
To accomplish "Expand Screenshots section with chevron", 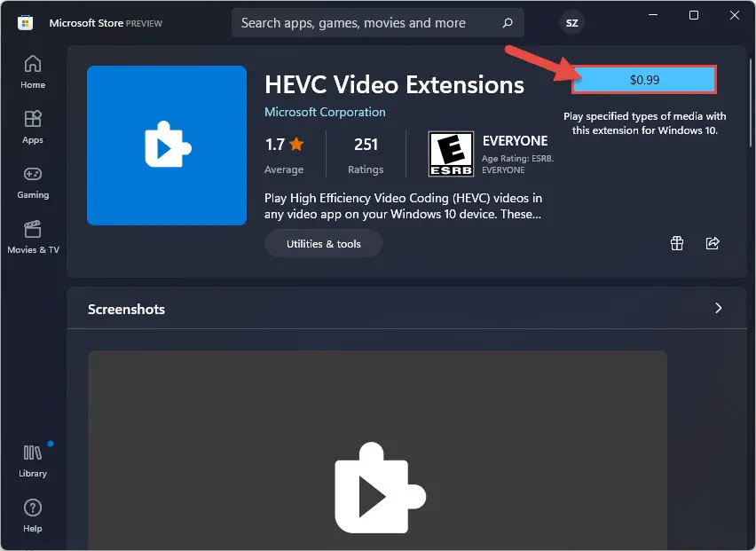I will tap(719, 308).
